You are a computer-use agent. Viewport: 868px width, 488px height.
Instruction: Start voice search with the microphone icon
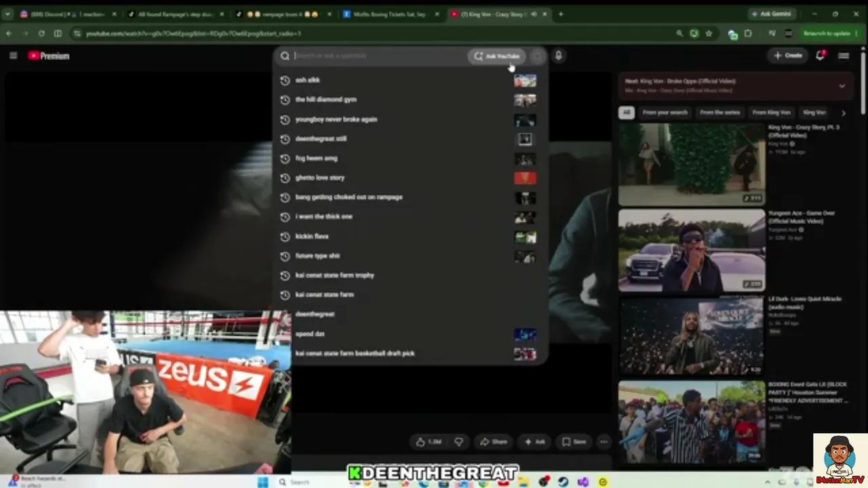558,56
